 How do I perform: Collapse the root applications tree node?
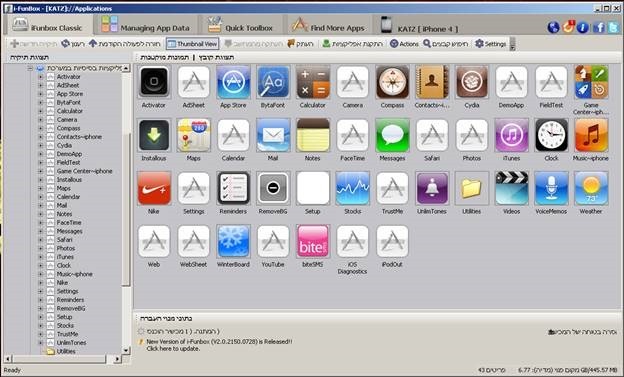coord(30,68)
